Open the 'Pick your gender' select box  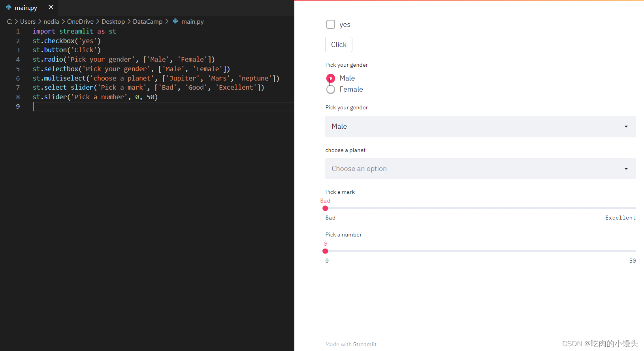coord(480,126)
